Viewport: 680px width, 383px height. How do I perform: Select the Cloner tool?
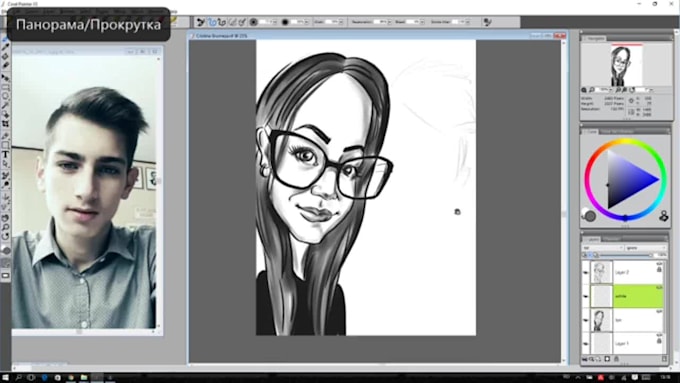tap(6, 176)
